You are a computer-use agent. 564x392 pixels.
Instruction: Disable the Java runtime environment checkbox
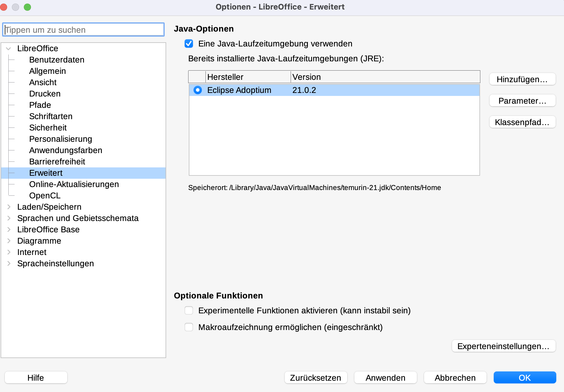coord(189,44)
